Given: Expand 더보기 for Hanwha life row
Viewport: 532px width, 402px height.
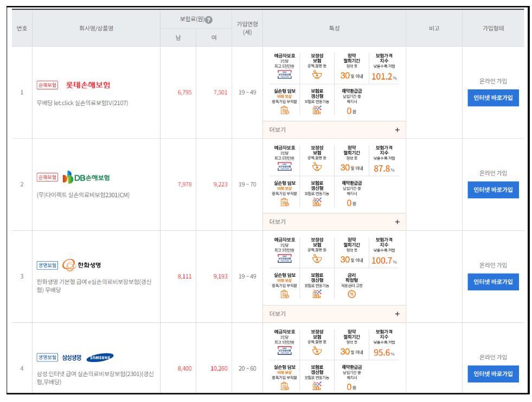Looking at the screenshot, I should click(x=334, y=314).
